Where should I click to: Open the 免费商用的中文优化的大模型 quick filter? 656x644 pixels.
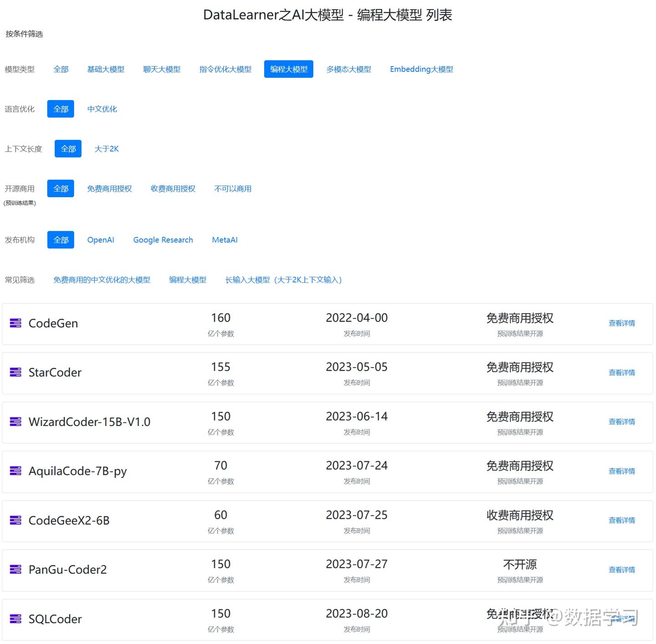point(101,280)
